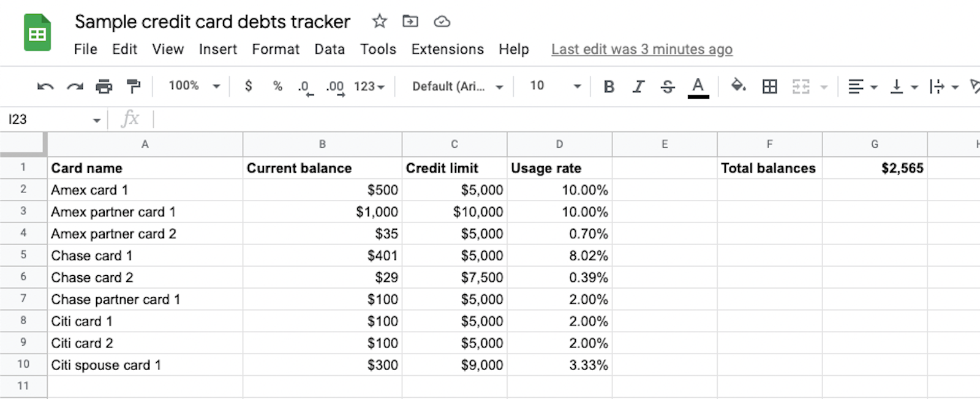This screenshot has height=399, width=980.
Task: Click the 'Chase card 1' cell
Action: pyautogui.click(x=145, y=256)
